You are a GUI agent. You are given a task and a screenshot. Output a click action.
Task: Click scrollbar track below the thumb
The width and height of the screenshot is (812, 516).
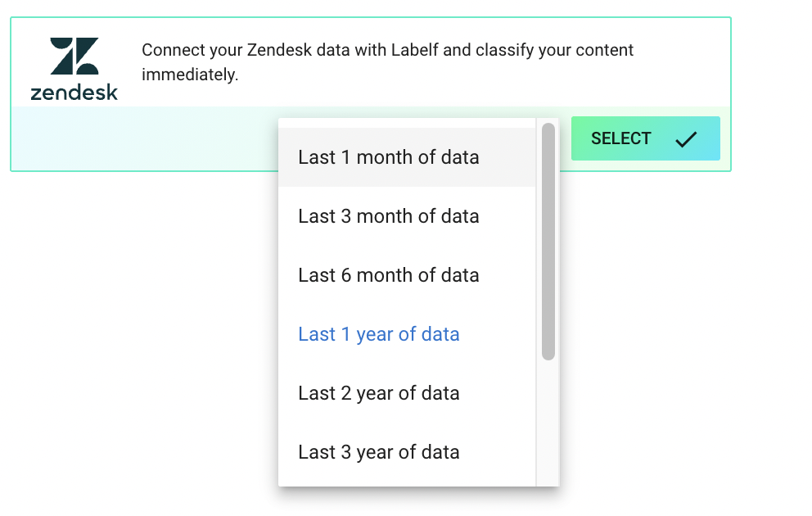[548, 423]
